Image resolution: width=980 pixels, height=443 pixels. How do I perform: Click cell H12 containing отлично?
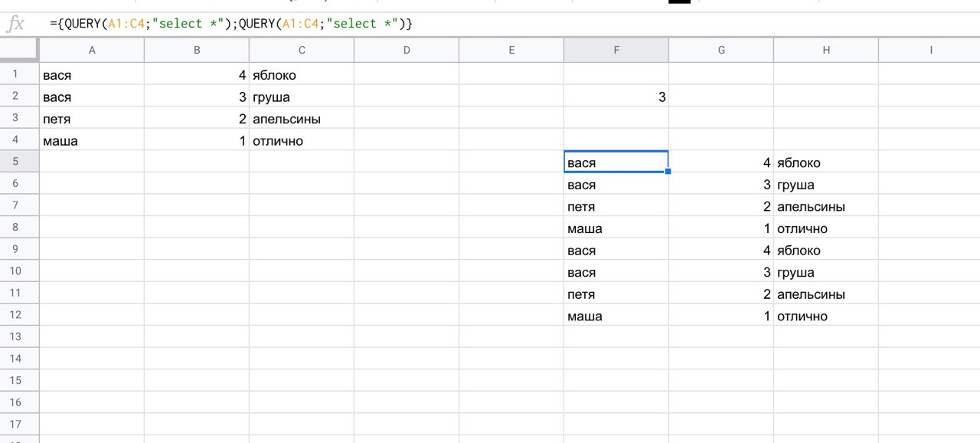point(826,316)
